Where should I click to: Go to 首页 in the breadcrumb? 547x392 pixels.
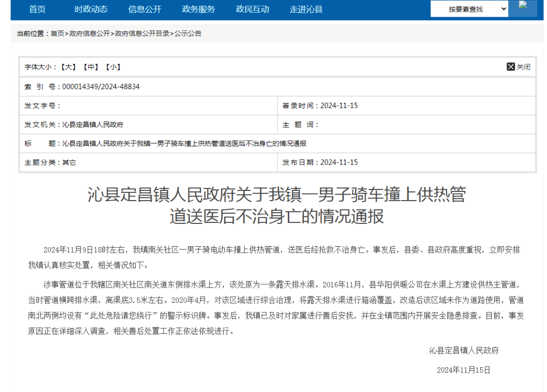point(58,33)
